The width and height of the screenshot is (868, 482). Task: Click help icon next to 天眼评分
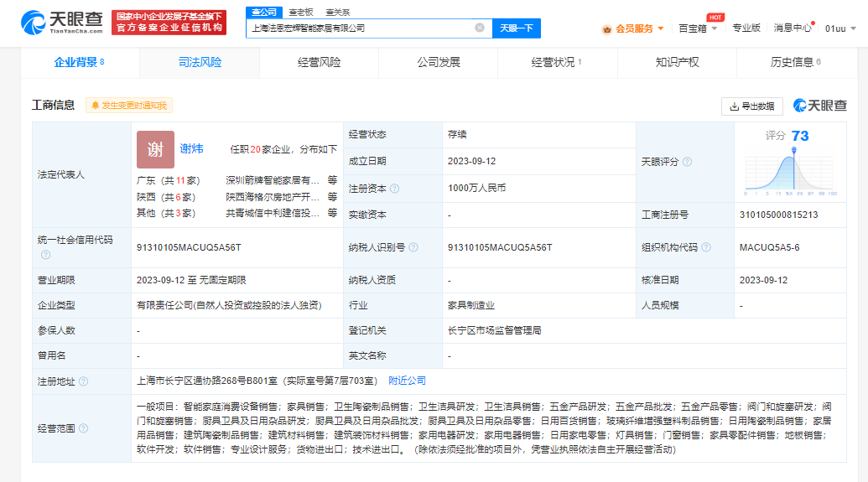[x=687, y=162]
